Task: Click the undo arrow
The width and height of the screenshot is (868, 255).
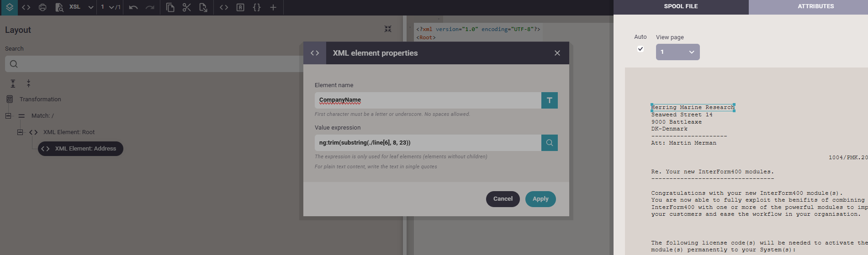Action: coord(133,7)
